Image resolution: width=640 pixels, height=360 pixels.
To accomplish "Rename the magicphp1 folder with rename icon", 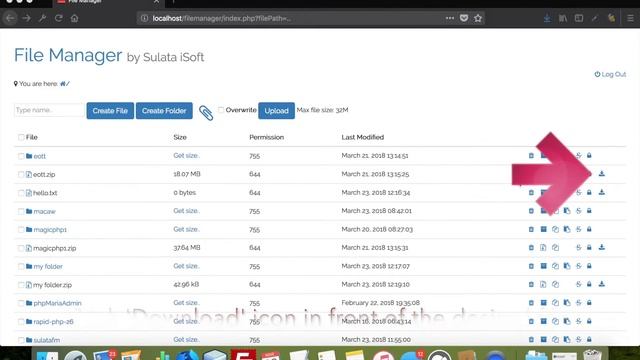I will point(578,229).
